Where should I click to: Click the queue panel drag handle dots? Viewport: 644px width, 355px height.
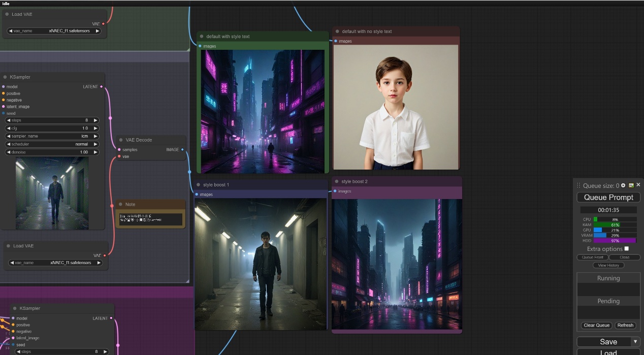pos(578,186)
